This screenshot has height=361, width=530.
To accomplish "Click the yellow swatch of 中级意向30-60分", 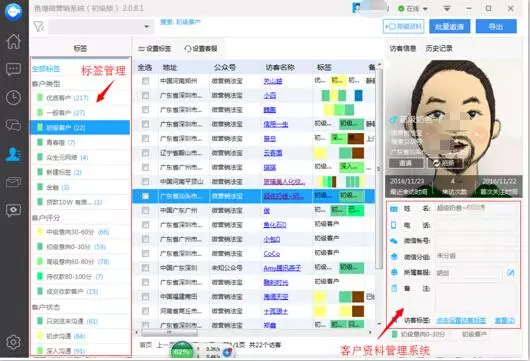I will coord(40,232).
